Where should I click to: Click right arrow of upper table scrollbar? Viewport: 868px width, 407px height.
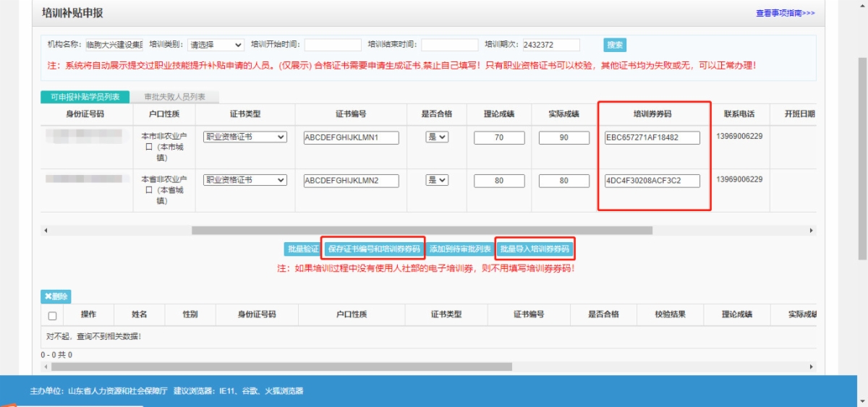coord(812,231)
